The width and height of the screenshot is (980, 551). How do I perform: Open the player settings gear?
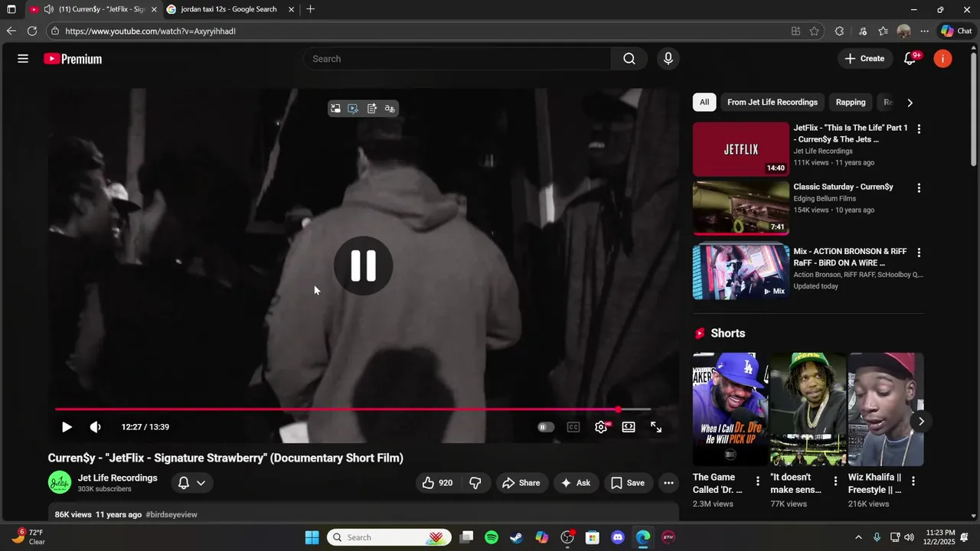[x=601, y=427]
